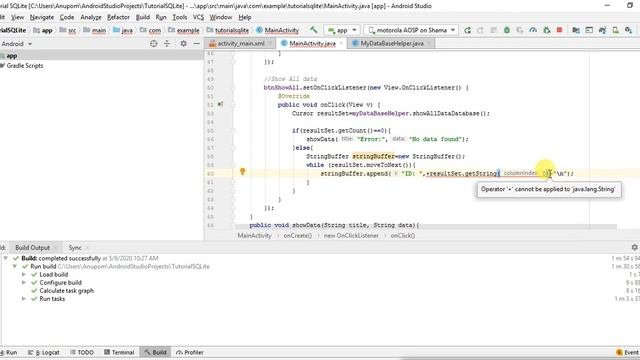Collapse the Run build tree node
Viewport: 640px width, 360px height.
pyautogui.click(x=15, y=266)
